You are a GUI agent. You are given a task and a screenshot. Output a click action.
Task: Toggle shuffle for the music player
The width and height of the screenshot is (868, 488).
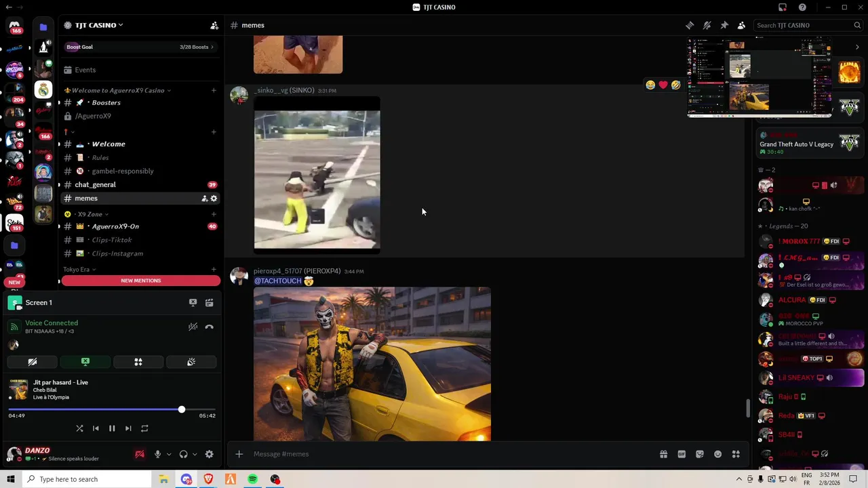pyautogui.click(x=79, y=428)
